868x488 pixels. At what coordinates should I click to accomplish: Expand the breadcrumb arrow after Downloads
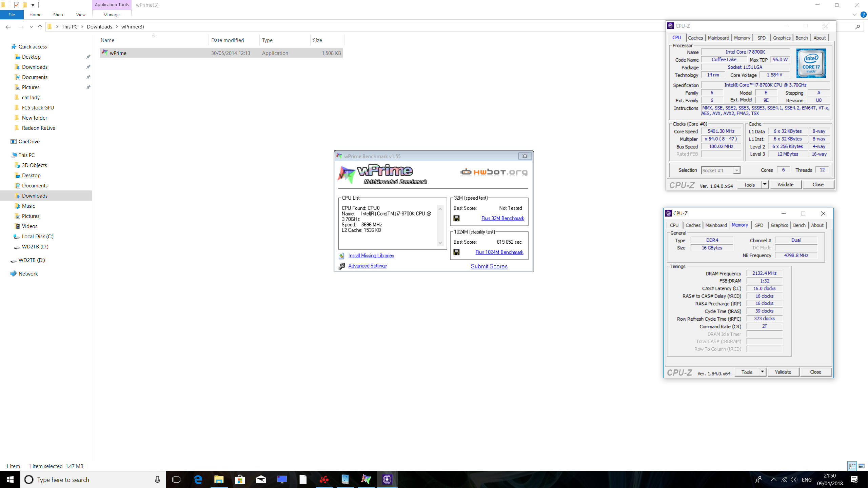[117, 27]
